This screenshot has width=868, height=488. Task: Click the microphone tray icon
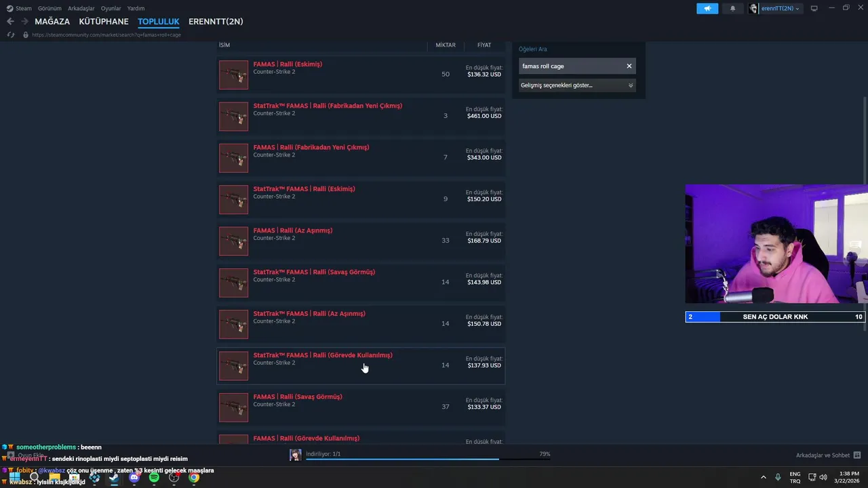click(778, 478)
